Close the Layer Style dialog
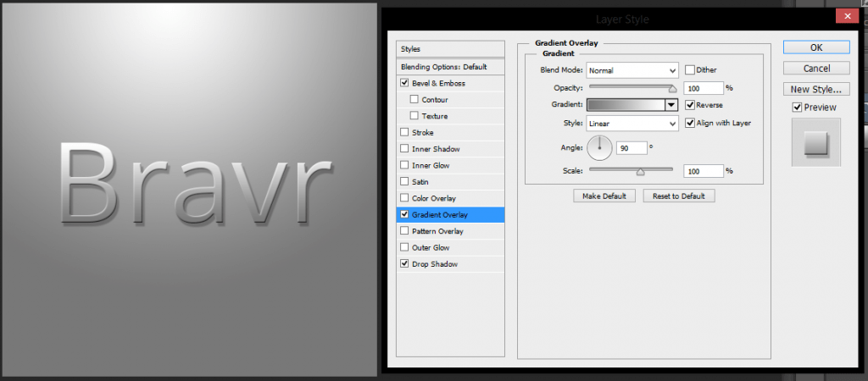 tap(847, 17)
